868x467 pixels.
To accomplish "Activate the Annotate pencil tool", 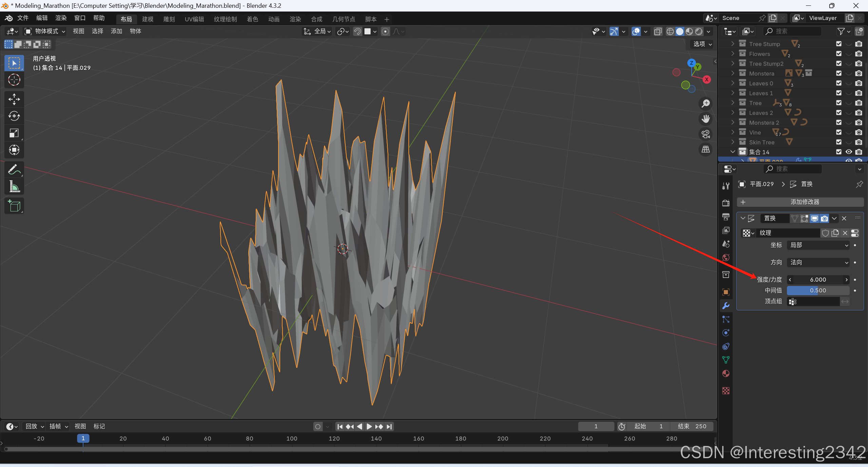I will (14, 169).
